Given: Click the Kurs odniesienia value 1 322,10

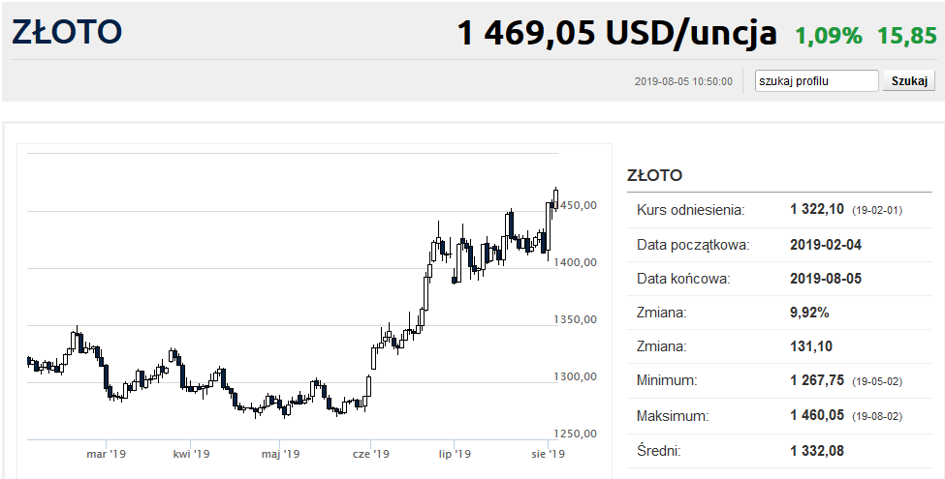Looking at the screenshot, I should pos(817,210).
